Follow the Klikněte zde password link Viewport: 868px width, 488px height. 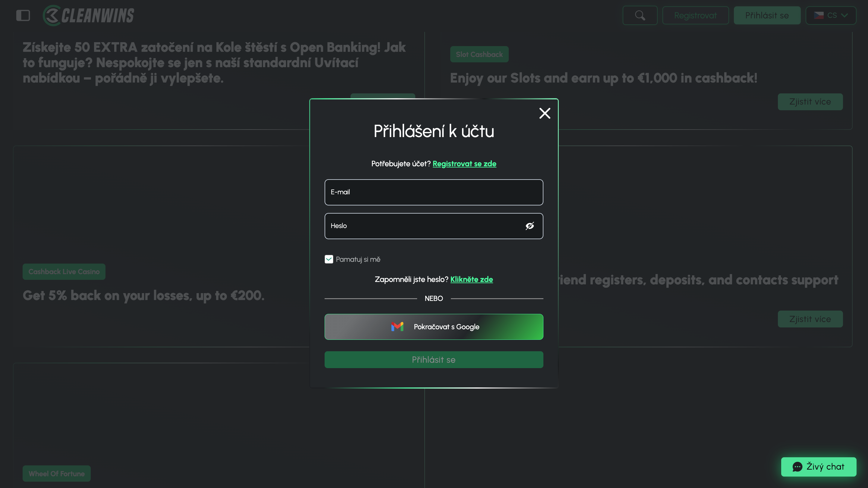(x=471, y=279)
